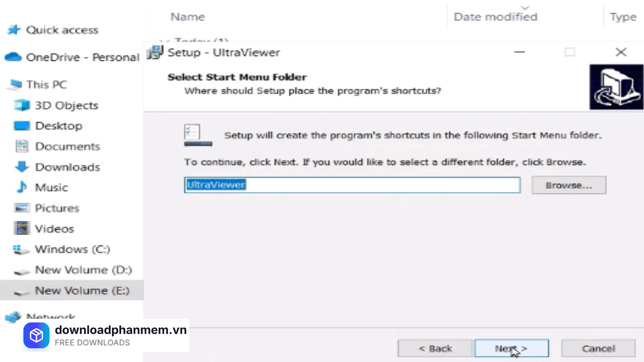Open Documents in the navigation pane
The image size is (644, 362).
pyautogui.click(x=67, y=146)
